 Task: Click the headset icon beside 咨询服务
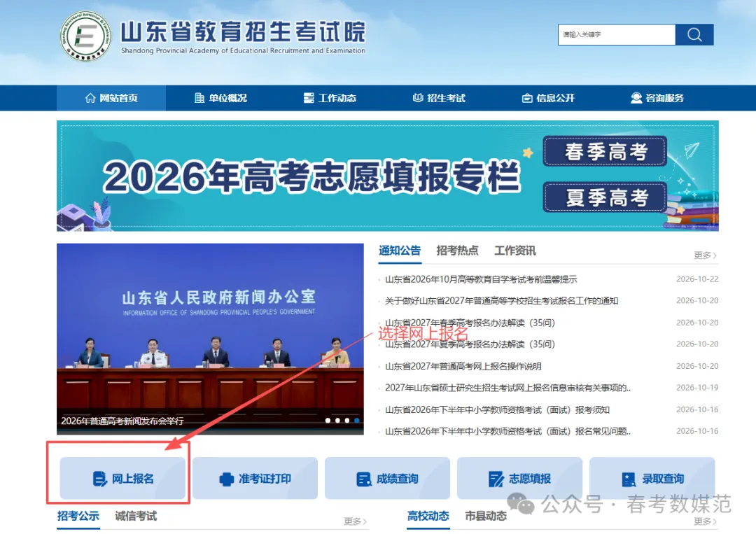coord(636,98)
